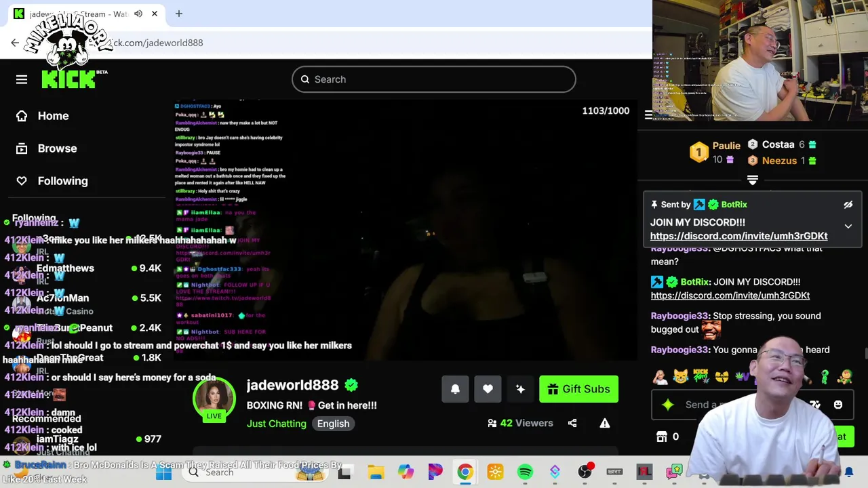Follow jadeworld888 with the heart button

point(488,389)
